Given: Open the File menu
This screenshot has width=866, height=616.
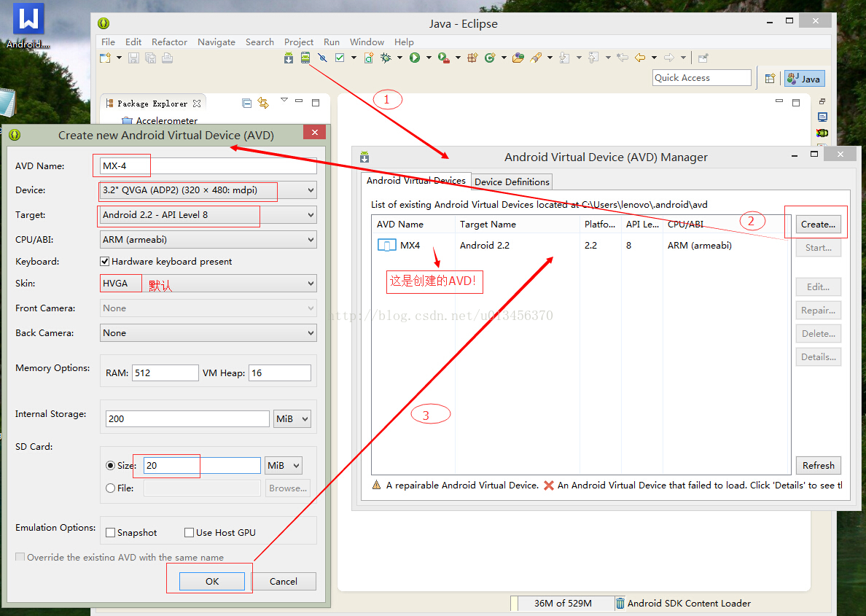Looking at the screenshot, I should click(108, 42).
